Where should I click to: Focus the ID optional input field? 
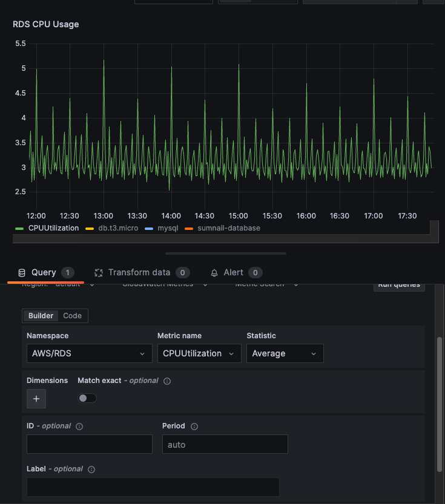click(x=90, y=444)
